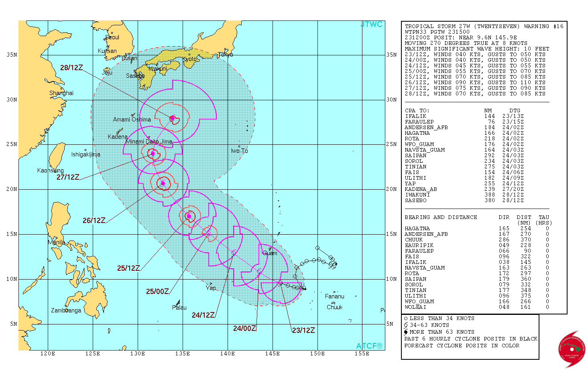The height and width of the screenshot is (371, 588).
Task: Click 'FORECAST CYCLONE POSITS IN COLOR' legend text
Action: coord(462,346)
